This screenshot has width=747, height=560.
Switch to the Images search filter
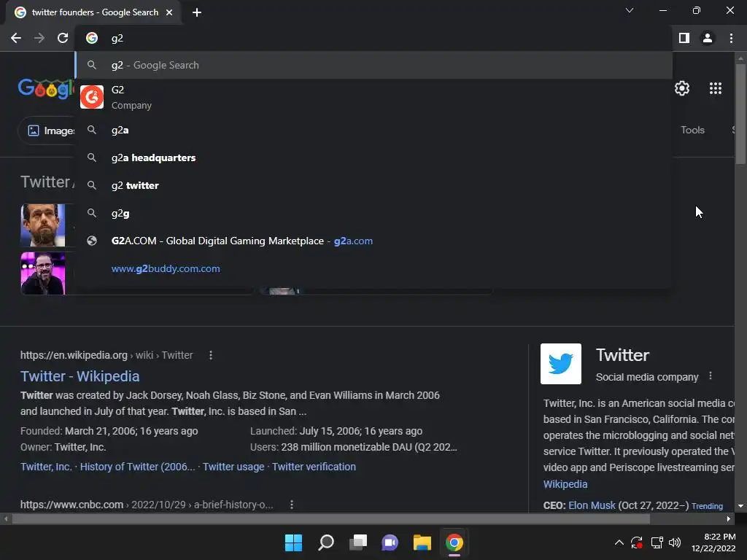pyautogui.click(x=47, y=131)
